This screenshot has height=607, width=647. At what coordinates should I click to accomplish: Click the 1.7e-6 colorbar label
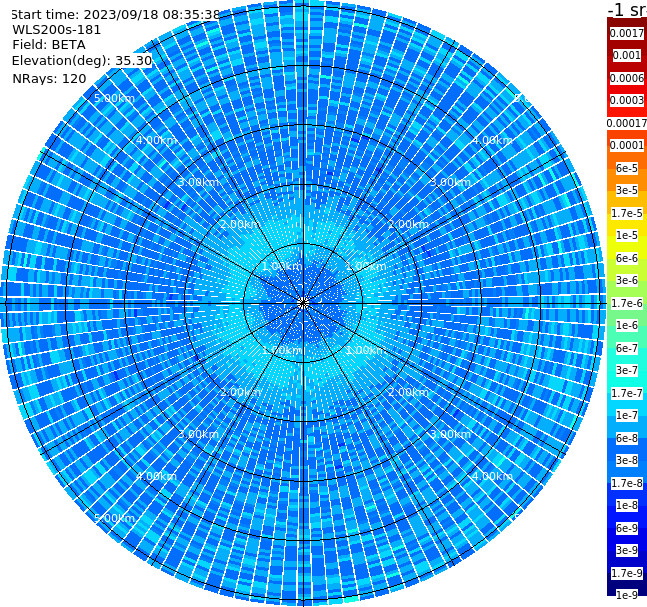click(627, 303)
